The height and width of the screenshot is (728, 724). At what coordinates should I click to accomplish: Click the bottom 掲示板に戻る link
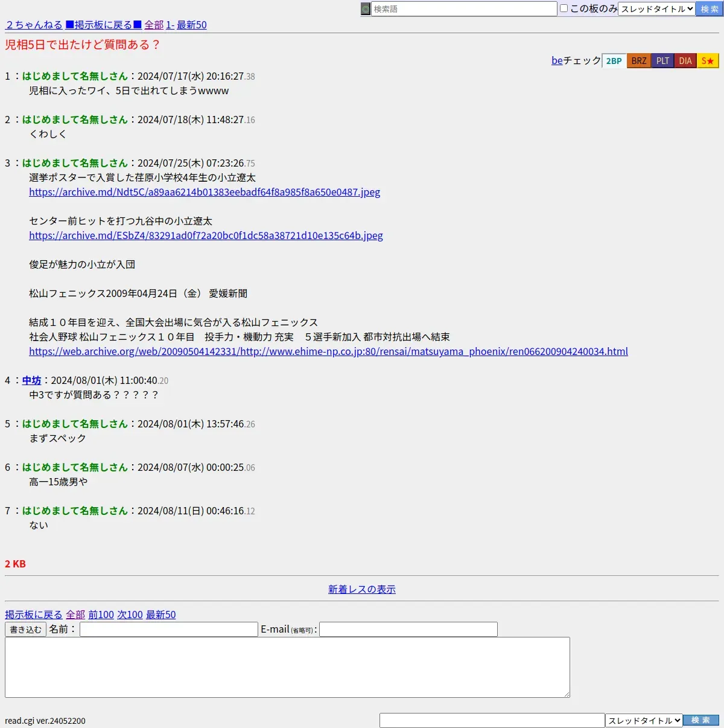pyautogui.click(x=34, y=615)
